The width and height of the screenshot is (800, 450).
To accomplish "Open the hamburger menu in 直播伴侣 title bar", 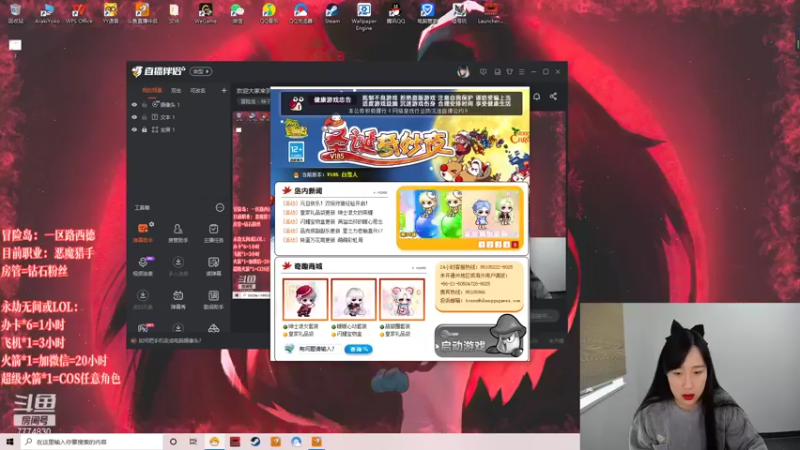I will (521, 72).
